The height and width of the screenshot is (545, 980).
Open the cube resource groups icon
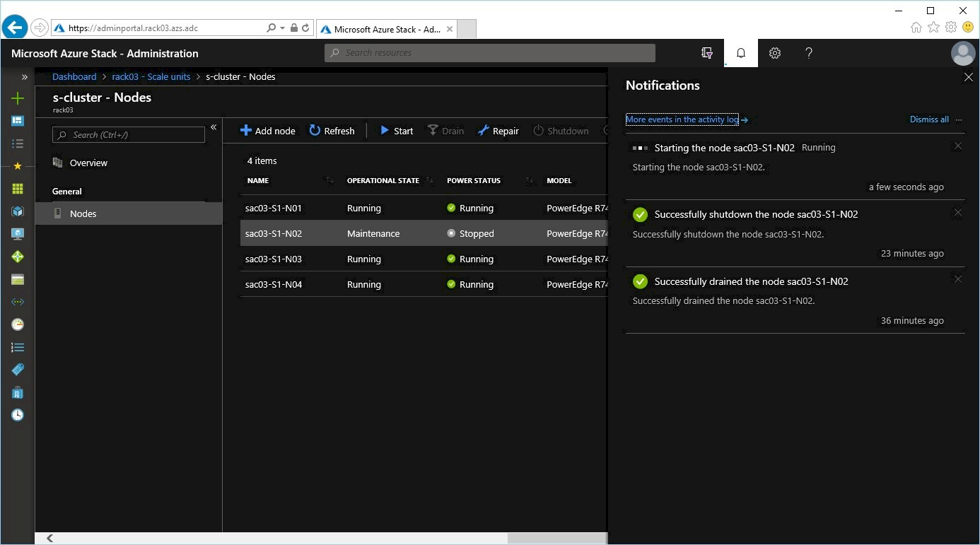(18, 211)
